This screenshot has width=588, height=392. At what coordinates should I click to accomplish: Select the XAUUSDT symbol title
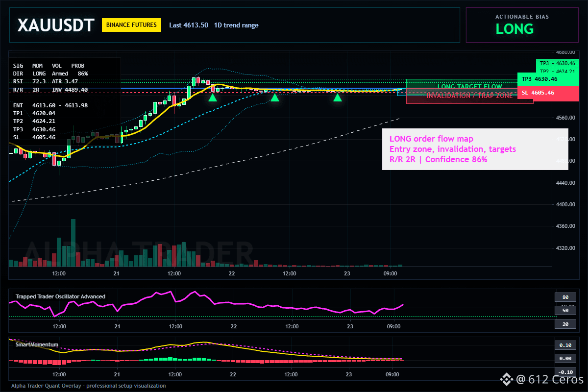[55, 25]
